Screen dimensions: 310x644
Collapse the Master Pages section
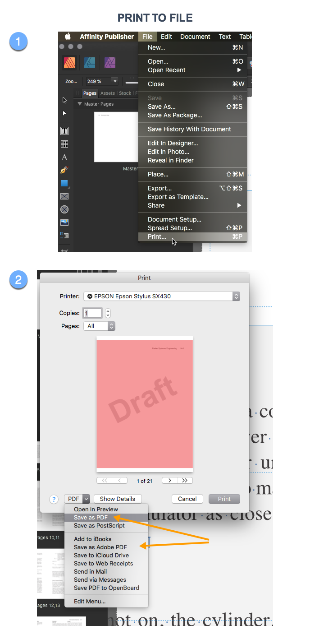tap(80, 104)
